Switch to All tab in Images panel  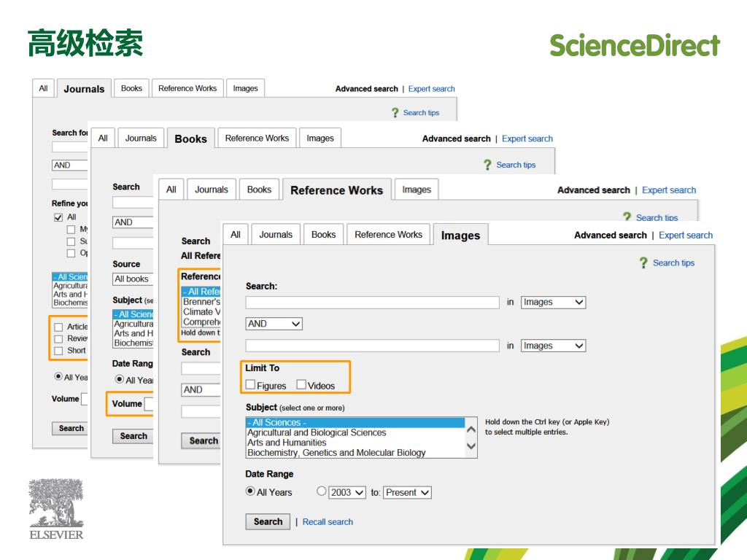point(236,235)
